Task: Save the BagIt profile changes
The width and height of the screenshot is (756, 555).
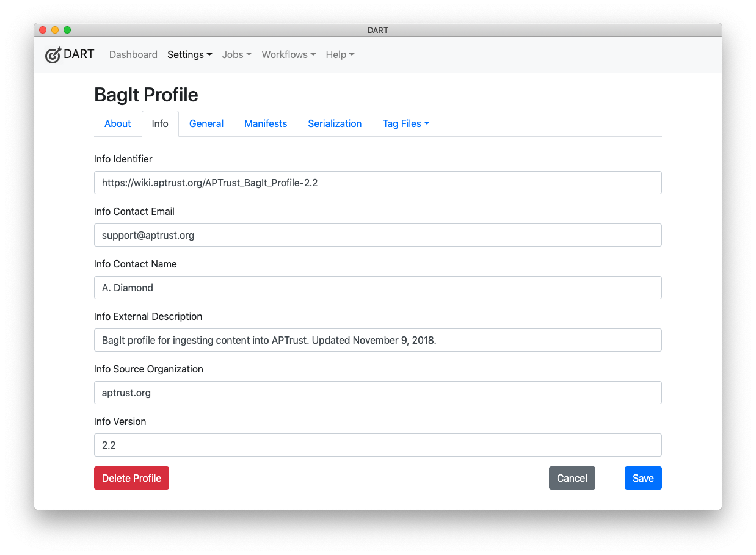Action: click(642, 478)
